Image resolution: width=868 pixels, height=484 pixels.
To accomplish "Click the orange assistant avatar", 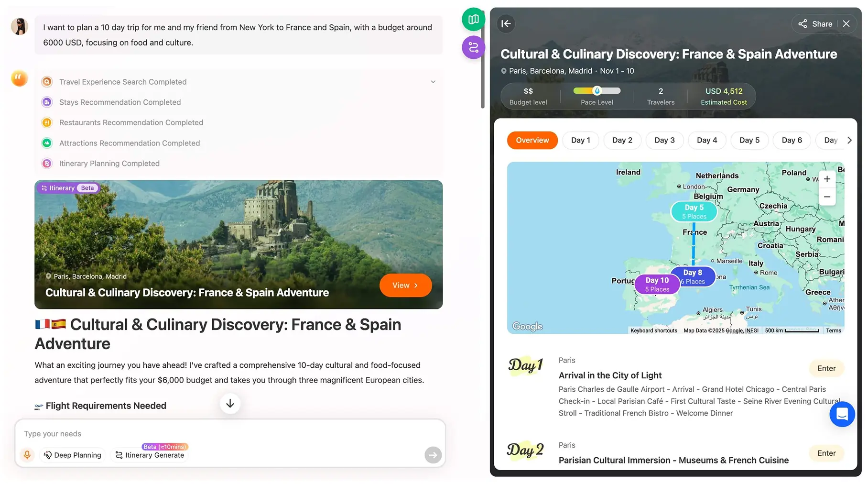I will tap(20, 78).
